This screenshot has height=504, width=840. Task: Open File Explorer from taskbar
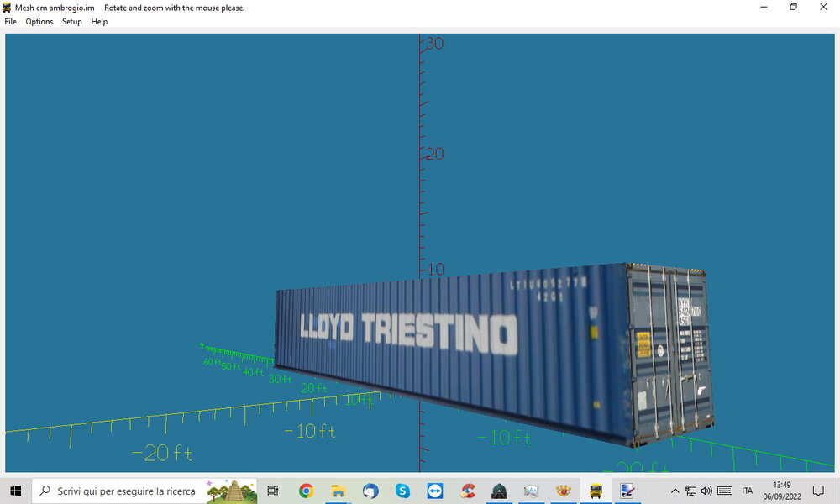pos(338,491)
